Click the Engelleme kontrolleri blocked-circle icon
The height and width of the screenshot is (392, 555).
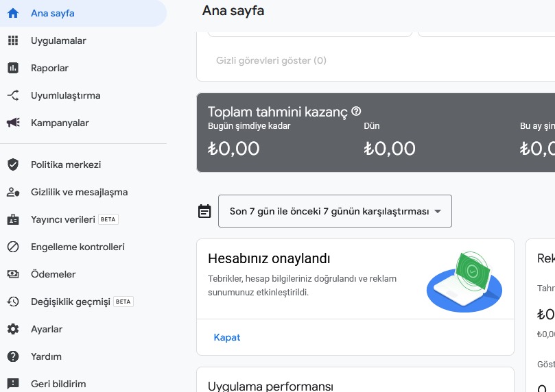[13, 247]
